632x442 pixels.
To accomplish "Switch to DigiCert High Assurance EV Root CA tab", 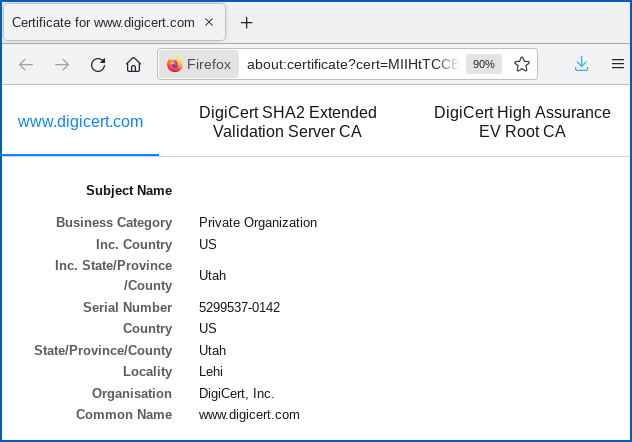I will click(x=522, y=122).
